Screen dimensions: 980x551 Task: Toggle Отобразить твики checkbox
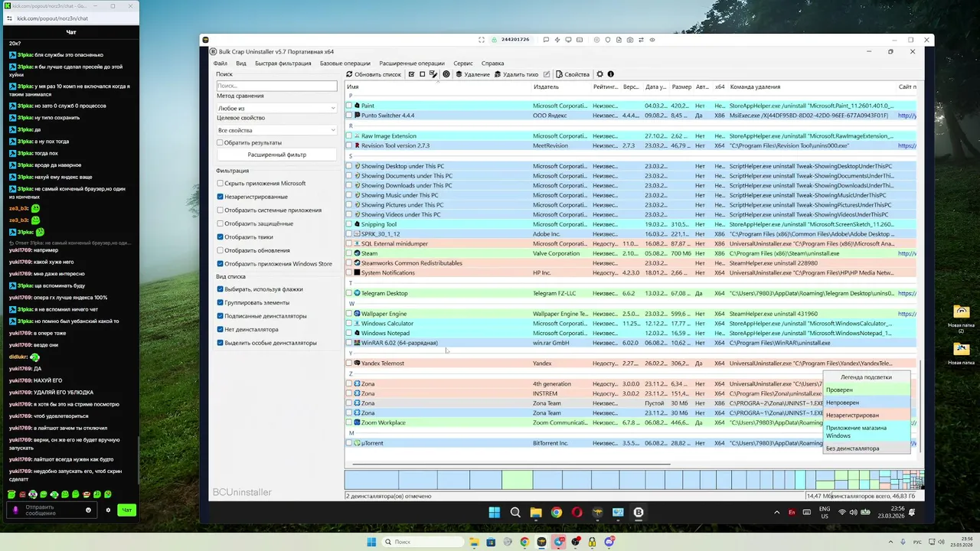pos(220,237)
